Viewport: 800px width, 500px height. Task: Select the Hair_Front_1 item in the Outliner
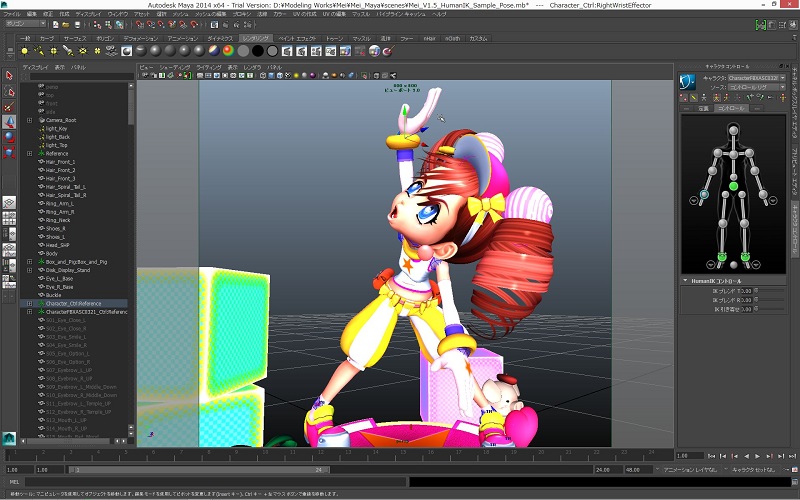pyautogui.click(x=60, y=162)
